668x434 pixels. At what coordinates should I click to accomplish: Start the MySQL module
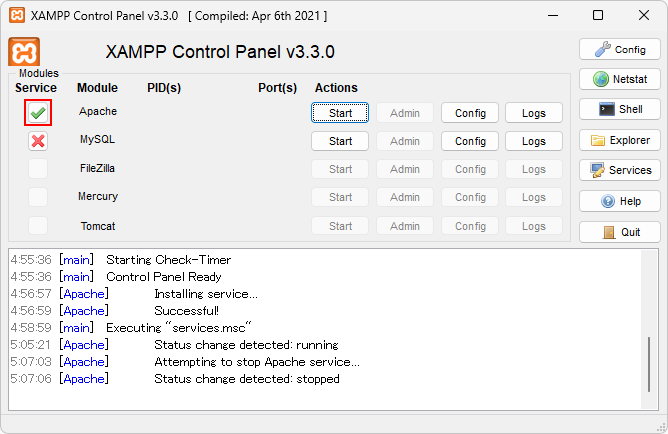340,141
